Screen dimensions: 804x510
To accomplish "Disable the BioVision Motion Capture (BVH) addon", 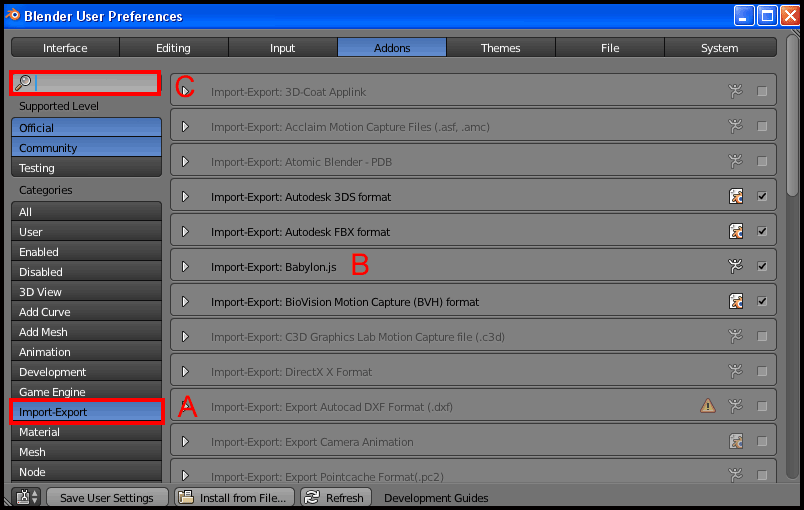I will pos(762,301).
